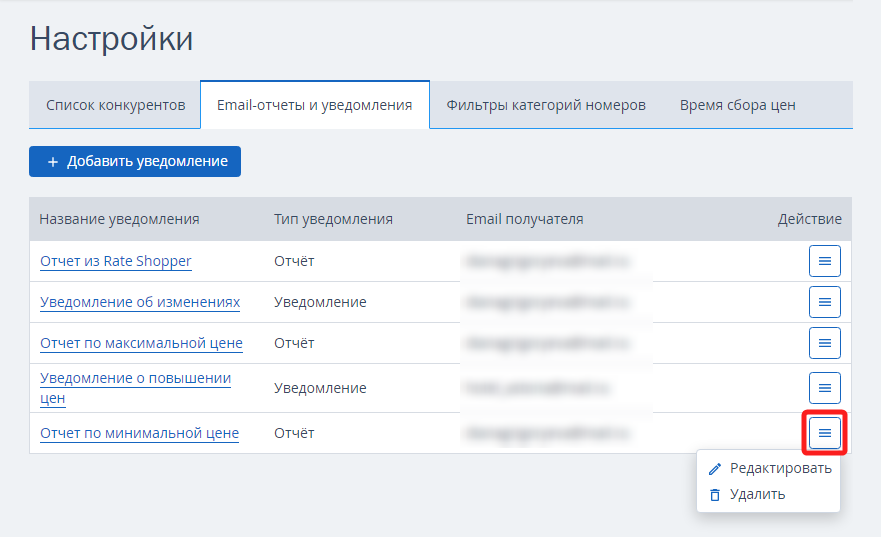Click Отчёт type in максимальной цене row
881x537 pixels.
point(294,343)
